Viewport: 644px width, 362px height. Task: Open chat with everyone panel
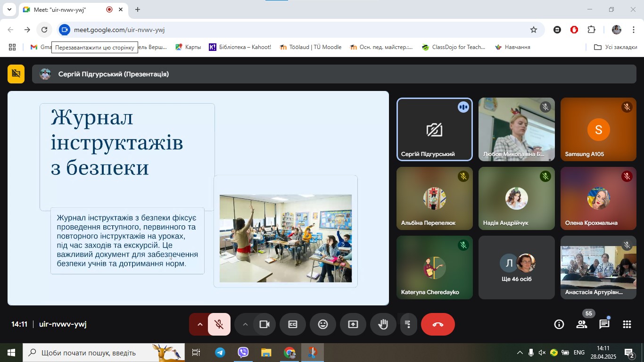[604, 324]
